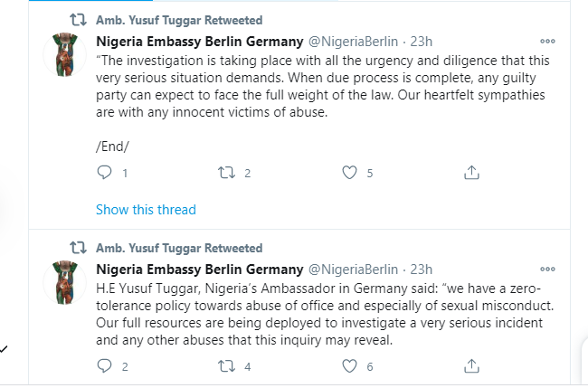Open second Amb. Yusuf Tuggar Retweeted label
The height and width of the screenshot is (388, 588).
pyautogui.click(x=179, y=248)
